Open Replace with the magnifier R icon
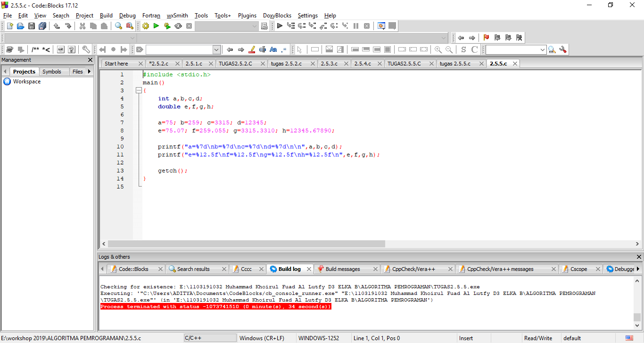This screenshot has width=644, height=343. (130, 26)
